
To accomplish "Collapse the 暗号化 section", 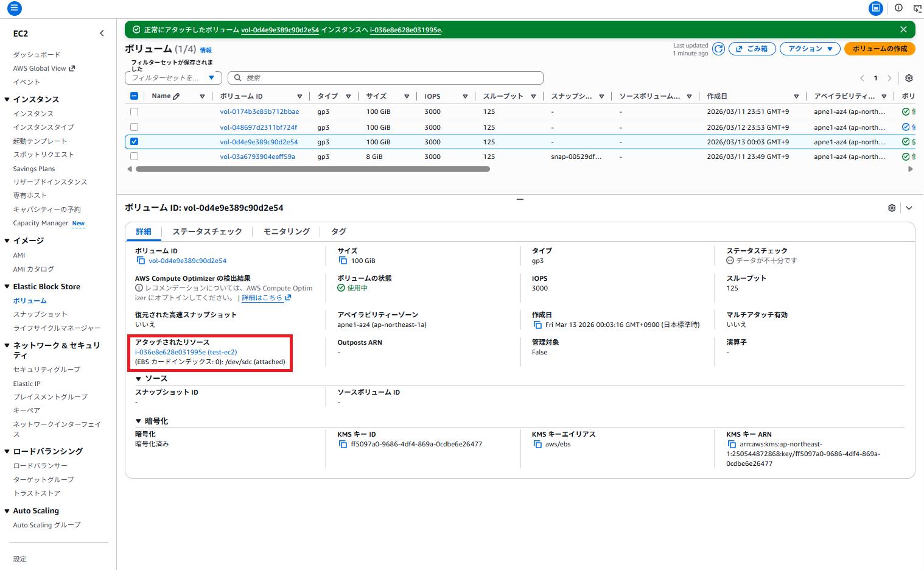I will point(139,421).
